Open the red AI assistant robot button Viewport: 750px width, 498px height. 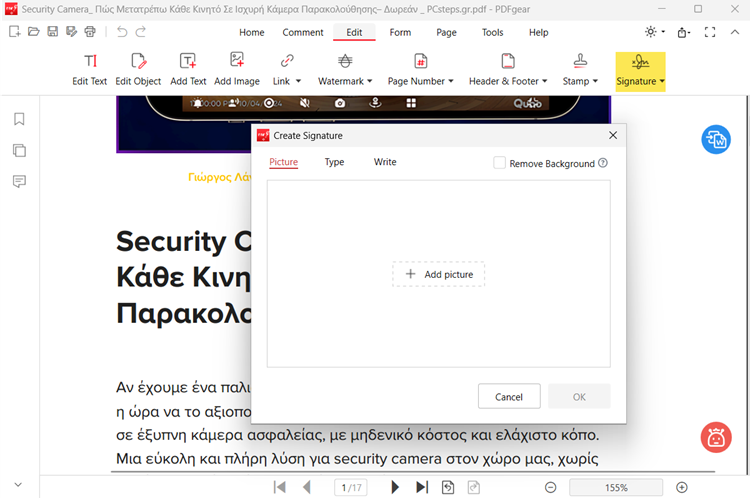[x=716, y=437]
